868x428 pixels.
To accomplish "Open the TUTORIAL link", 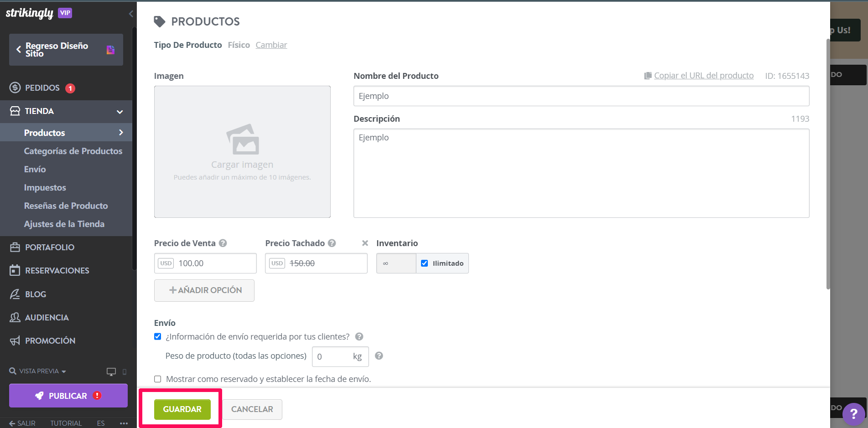I will (x=66, y=423).
